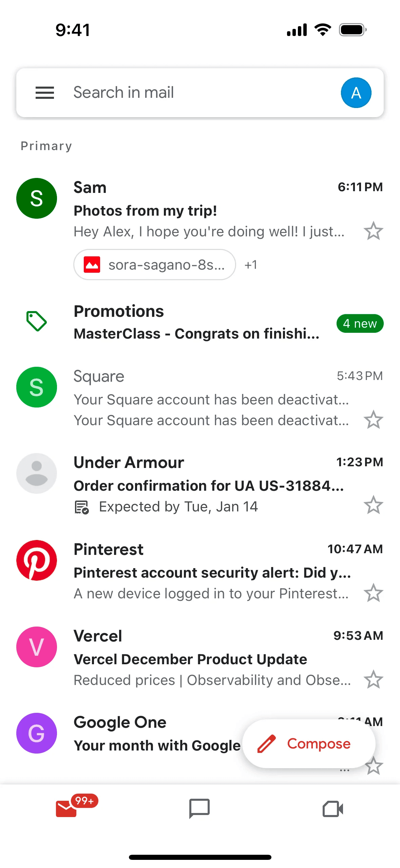
Task: Open the sora-sagano image attachment chip
Action: [155, 265]
